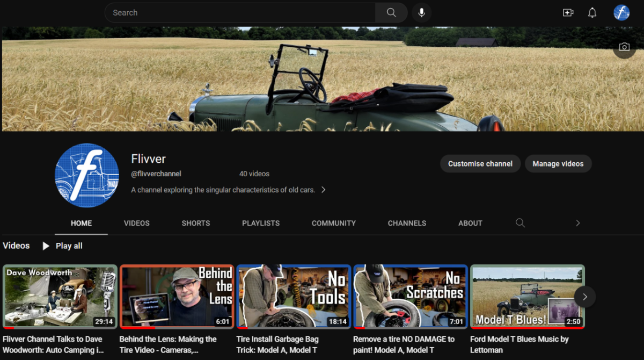Expand the channel description chevron
The width and height of the screenshot is (644, 360).
[323, 190]
